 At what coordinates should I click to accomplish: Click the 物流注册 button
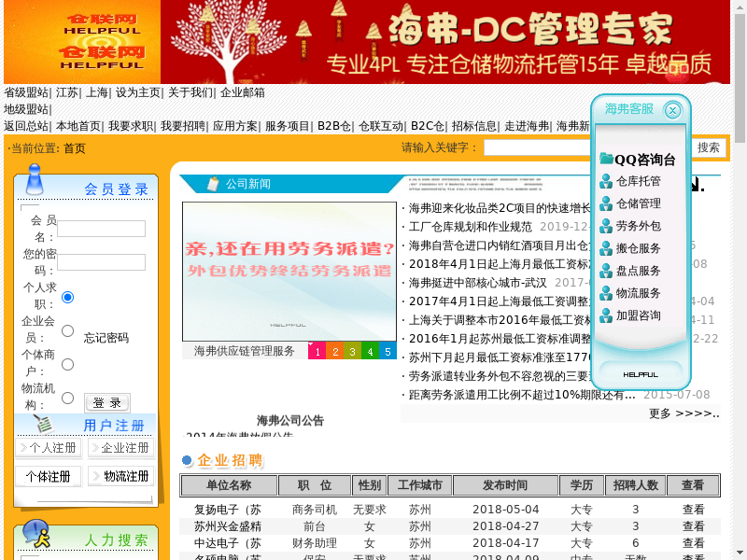click(121, 476)
